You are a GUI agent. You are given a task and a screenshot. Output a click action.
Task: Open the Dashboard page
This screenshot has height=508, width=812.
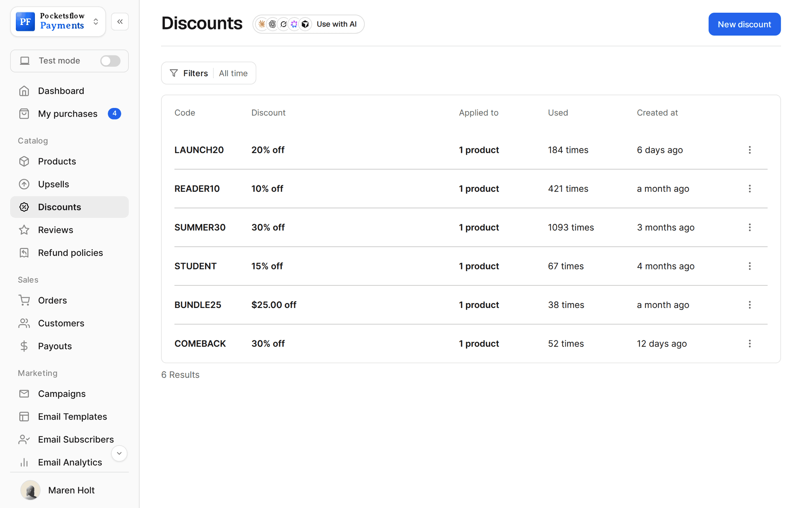69,91
